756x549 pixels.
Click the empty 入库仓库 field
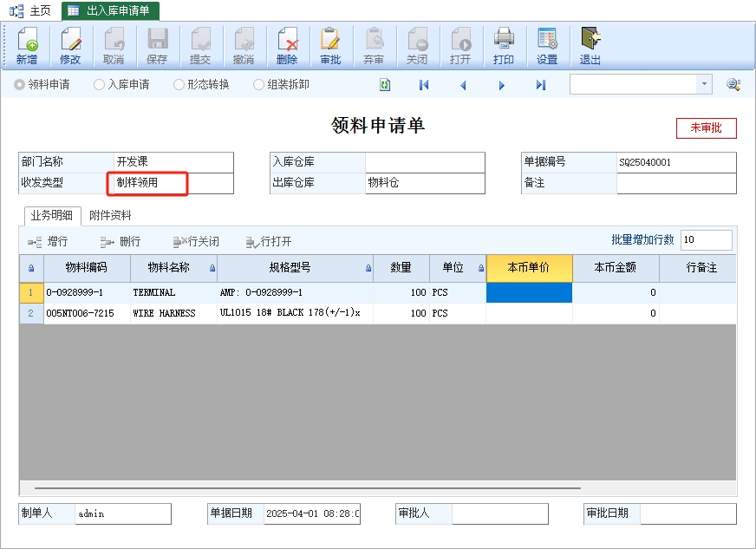coord(425,162)
